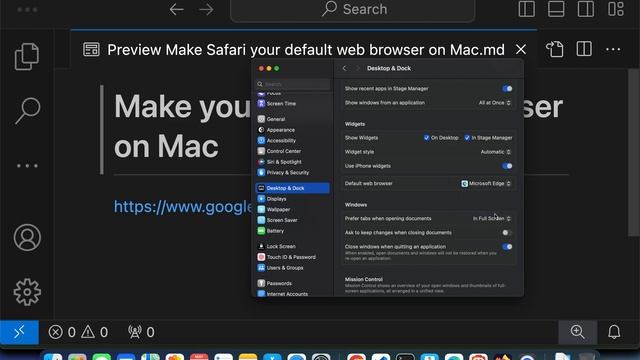
Task: Select Touch ID & Password in sidebar
Action: [293, 257]
